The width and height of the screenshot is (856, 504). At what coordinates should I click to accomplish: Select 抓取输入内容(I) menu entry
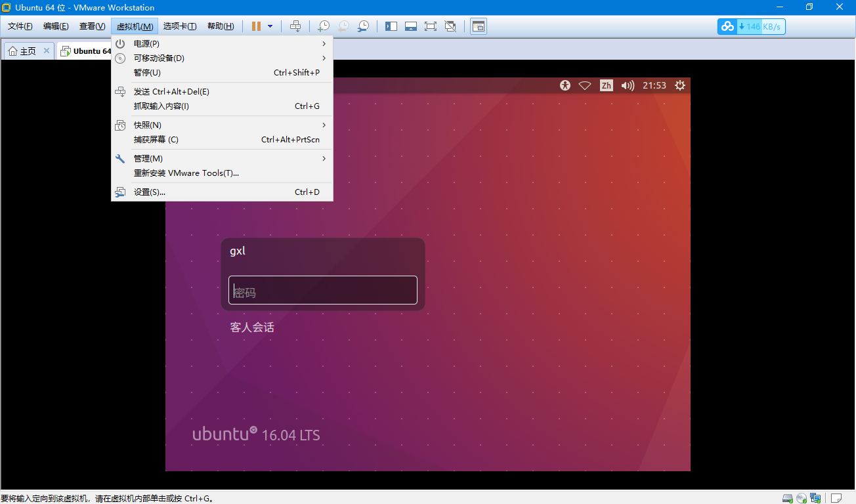(222, 106)
